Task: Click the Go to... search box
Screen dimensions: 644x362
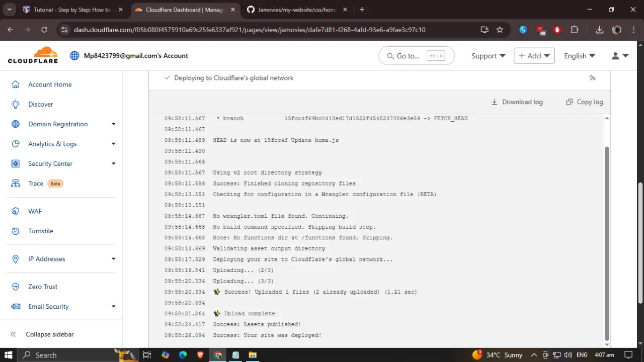Action: click(x=417, y=56)
